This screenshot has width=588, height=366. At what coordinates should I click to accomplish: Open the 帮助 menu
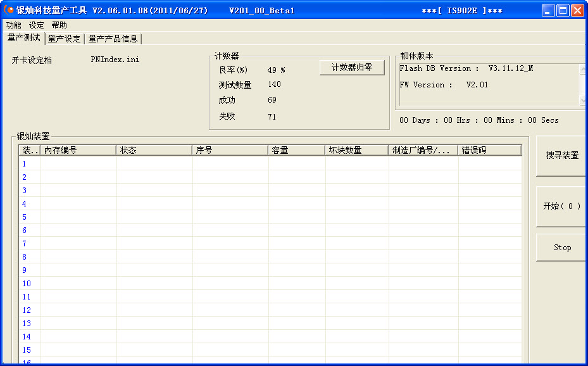tap(59, 25)
